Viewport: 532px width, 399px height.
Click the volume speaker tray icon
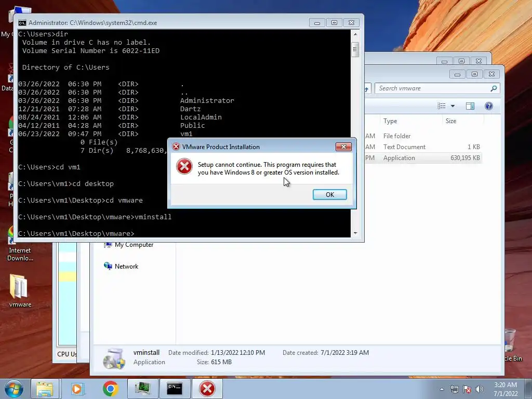480,389
